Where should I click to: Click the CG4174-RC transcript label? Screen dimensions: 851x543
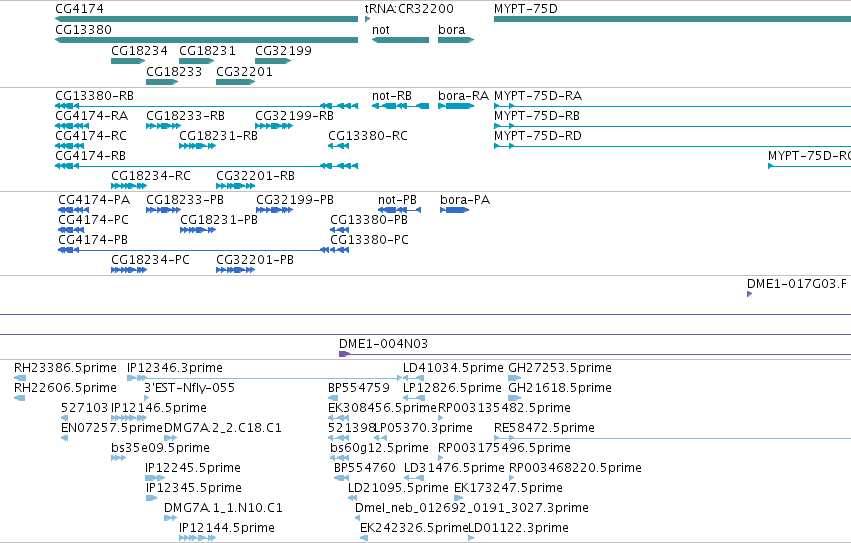pos(91,136)
